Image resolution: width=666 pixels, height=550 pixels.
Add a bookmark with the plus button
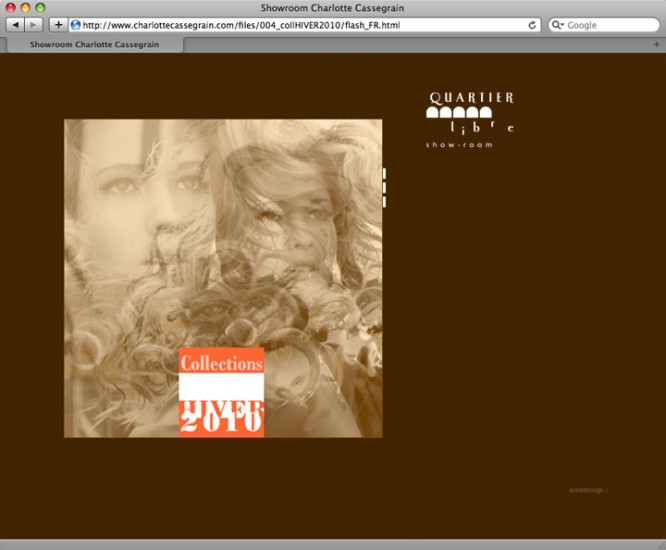point(59,25)
